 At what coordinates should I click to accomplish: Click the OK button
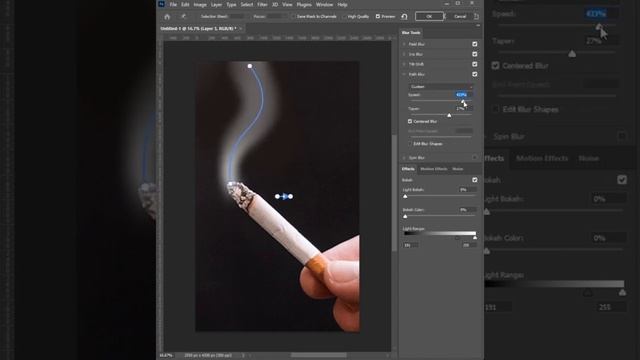(x=429, y=16)
